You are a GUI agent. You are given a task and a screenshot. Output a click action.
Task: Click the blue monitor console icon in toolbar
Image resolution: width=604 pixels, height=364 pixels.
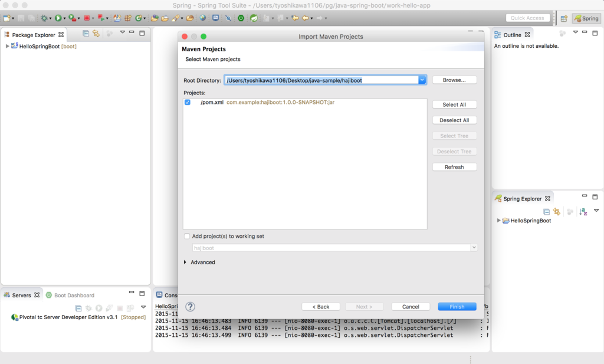click(x=216, y=18)
